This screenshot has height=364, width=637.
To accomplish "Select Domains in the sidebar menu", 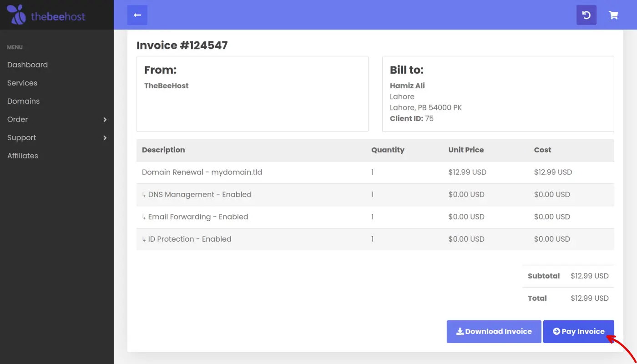I will [23, 101].
